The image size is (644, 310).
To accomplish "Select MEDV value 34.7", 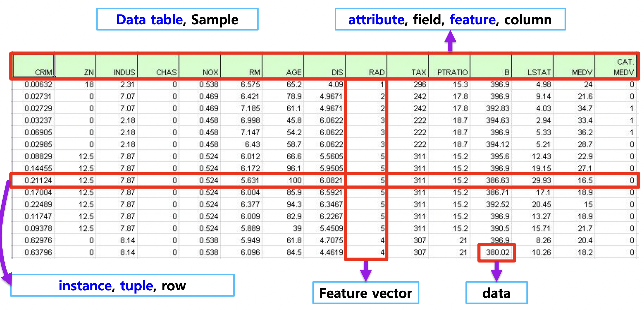I will [x=574, y=108].
